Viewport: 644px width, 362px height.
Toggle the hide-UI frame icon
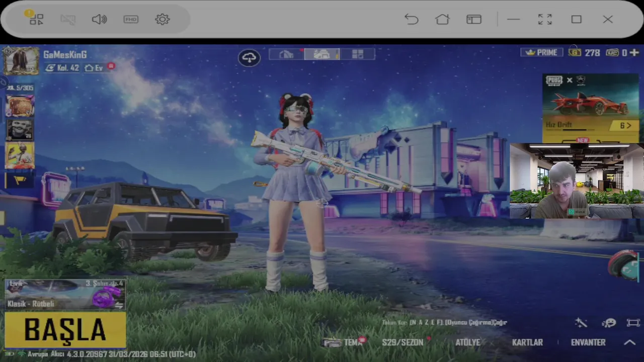(x=633, y=323)
